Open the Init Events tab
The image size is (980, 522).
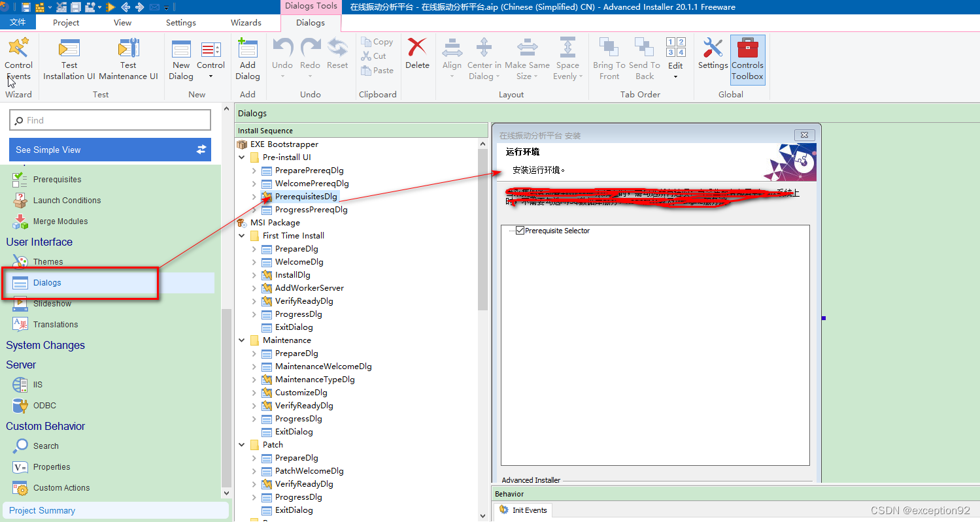523,510
